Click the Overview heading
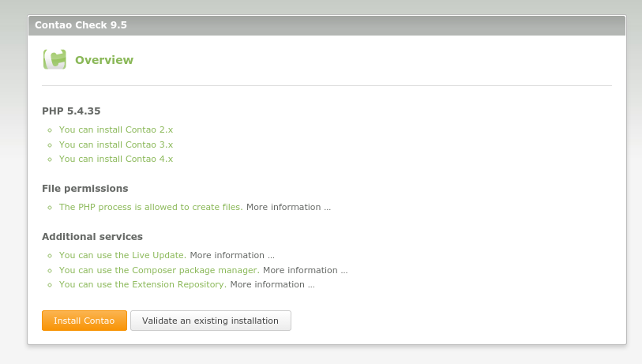Screen dimensions: 642x364 (x=104, y=60)
